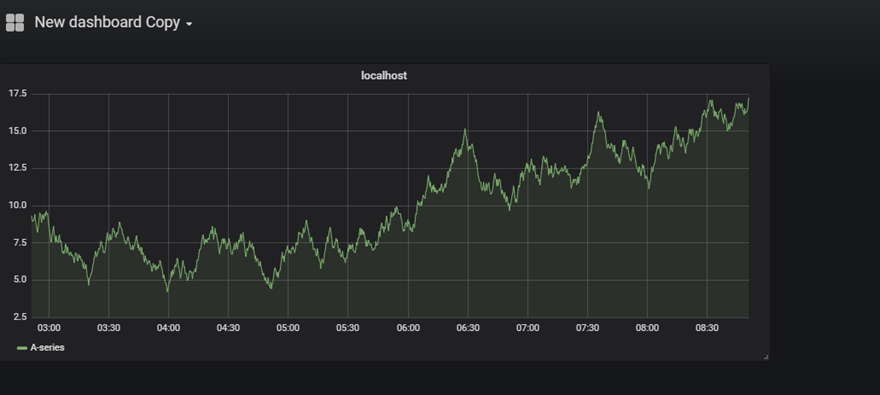Click the 03:30 time axis label

108,328
